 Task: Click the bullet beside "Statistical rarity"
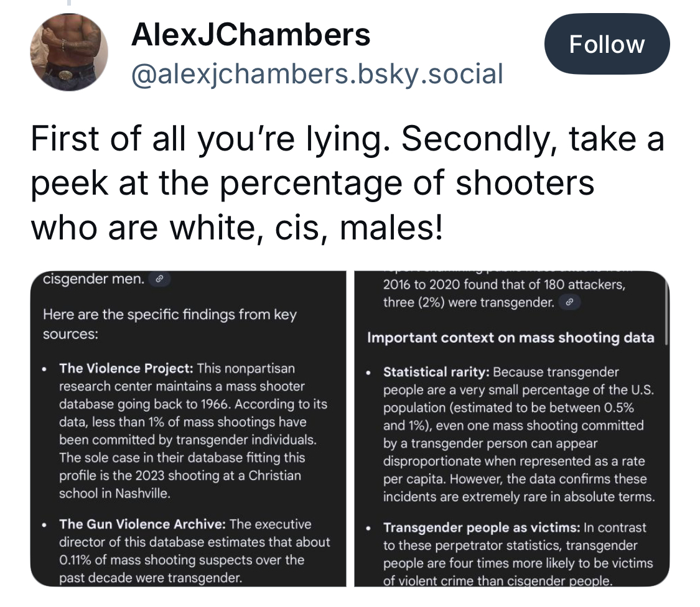pyautogui.click(x=370, y=373)
